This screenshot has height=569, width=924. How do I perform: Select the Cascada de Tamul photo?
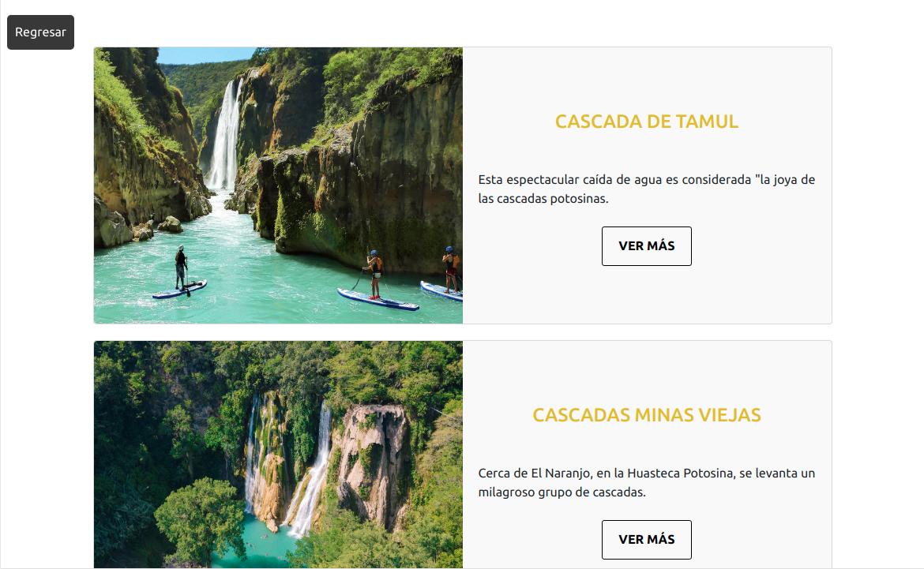click(x=278, y=185)
